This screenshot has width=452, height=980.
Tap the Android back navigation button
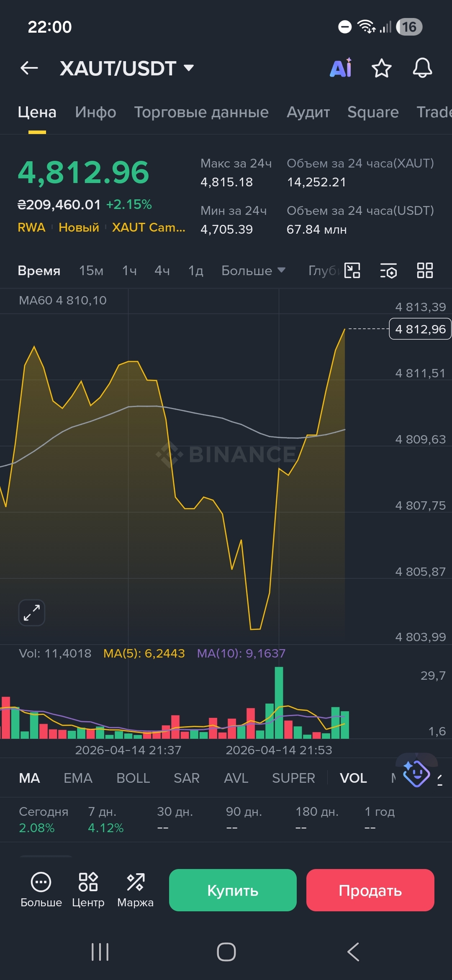[x=353, y=952]
